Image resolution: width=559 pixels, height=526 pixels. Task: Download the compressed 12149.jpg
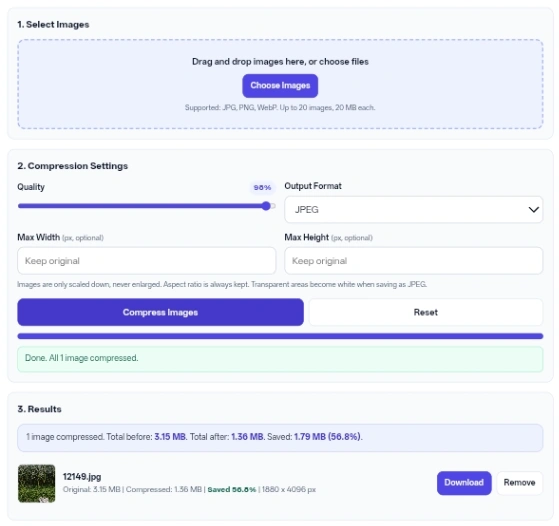click(x=464, y=483)
